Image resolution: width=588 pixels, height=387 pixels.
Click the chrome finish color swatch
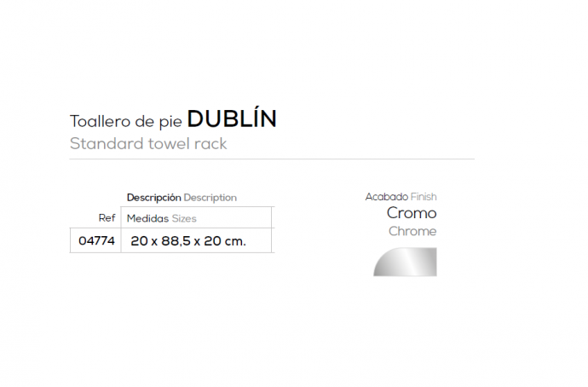click(x=406, y=261)
